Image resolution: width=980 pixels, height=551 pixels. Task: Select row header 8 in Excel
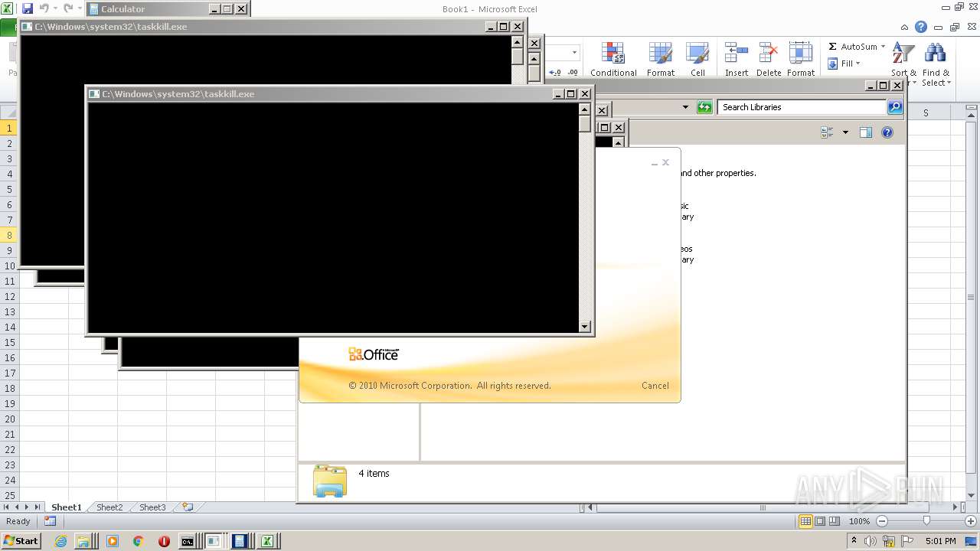(9, 235)
